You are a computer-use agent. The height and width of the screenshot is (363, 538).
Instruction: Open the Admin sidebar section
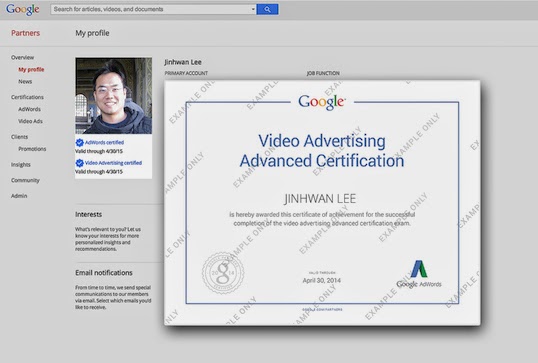[19, 196]
